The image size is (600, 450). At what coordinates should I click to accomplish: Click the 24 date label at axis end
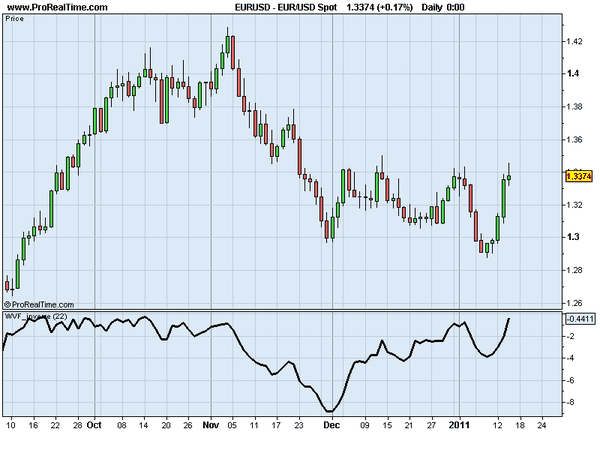tap(542, 425)
